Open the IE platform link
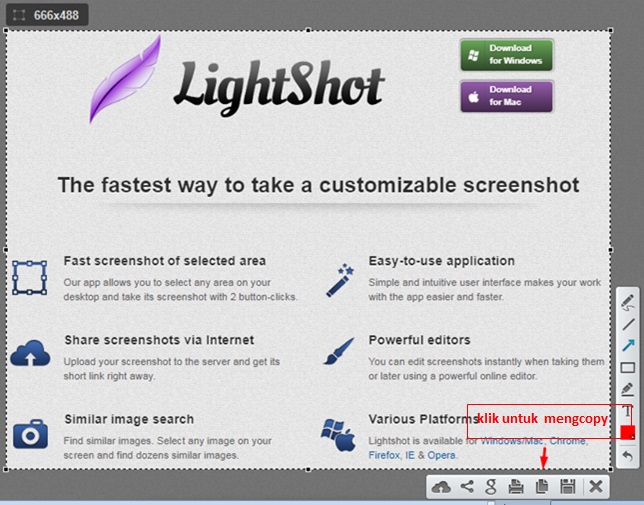 tap(409, 455)
